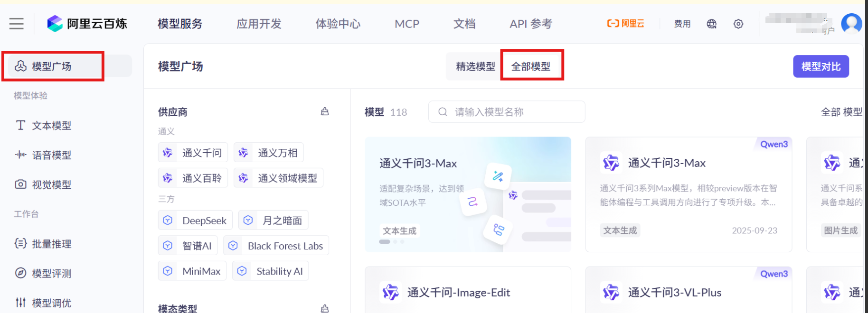Screen dimensions: 868x313
Task: Click the Qwen logo on 通义千问3-VL-Plus card
Action: tap(611, 292)
